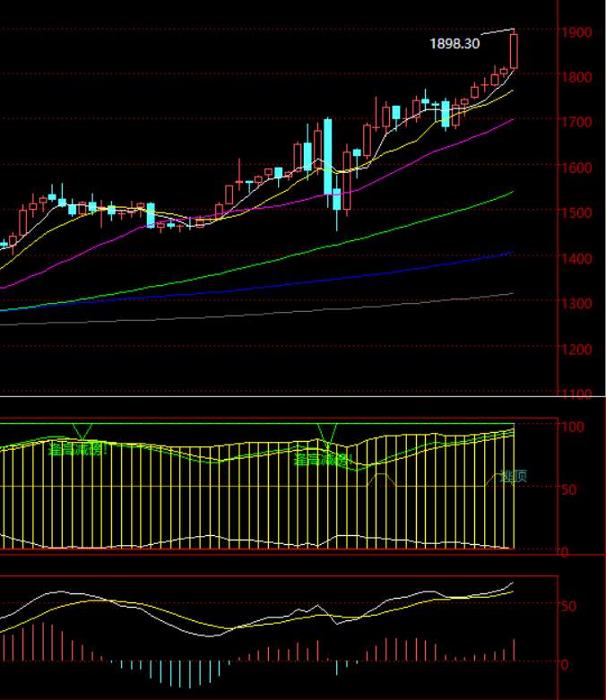Viewport: 606px width, 700px height.
Task: Click the 1500 price axis label
Action: pos(577,212)
